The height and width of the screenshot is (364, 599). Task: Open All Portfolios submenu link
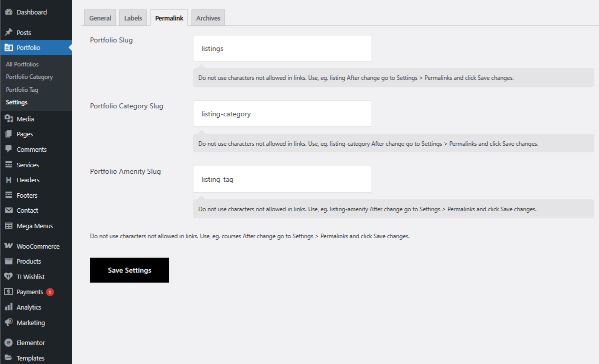[x=22, y=64]
